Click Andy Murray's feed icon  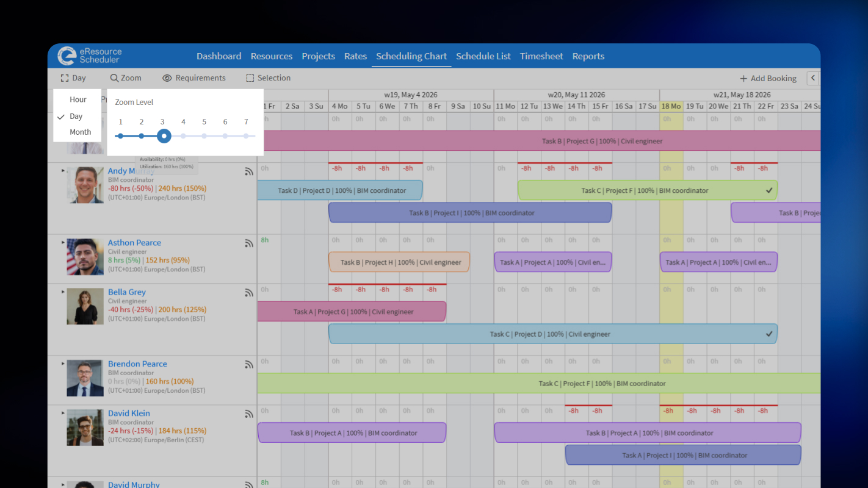point(249,171)
